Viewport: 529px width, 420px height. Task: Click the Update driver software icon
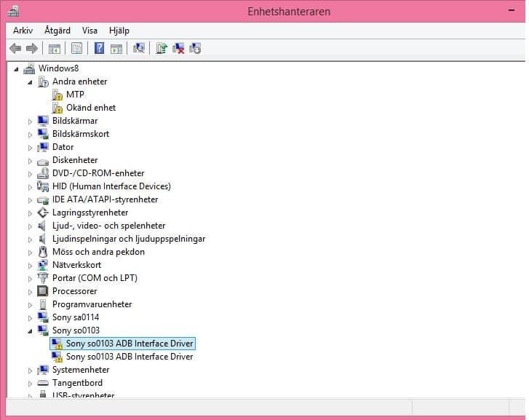click(x=162, y=49)
